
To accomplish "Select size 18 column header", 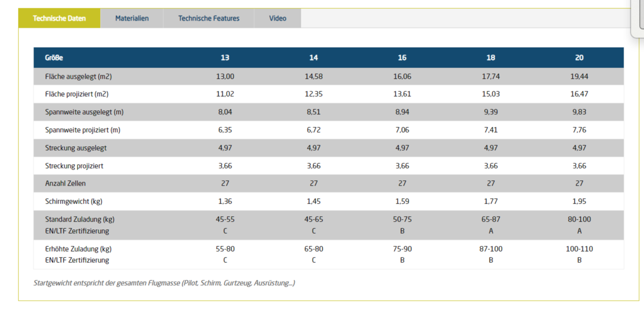I will click(490, 58).
